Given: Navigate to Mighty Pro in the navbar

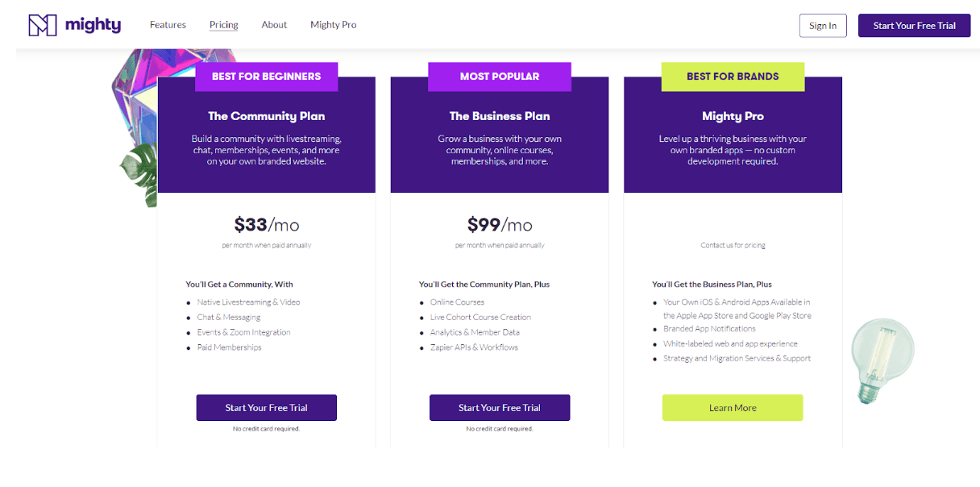Looking at the screenshot, I should tap(333, 24).
